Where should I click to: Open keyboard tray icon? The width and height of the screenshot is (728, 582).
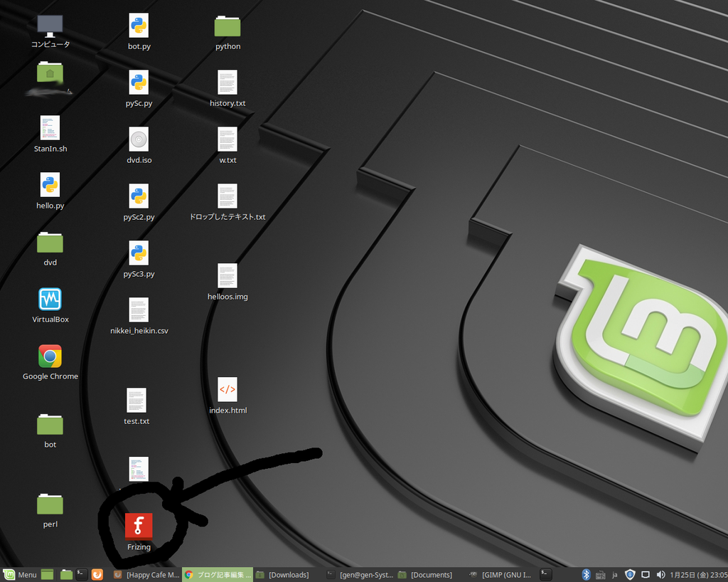point(600,575)
